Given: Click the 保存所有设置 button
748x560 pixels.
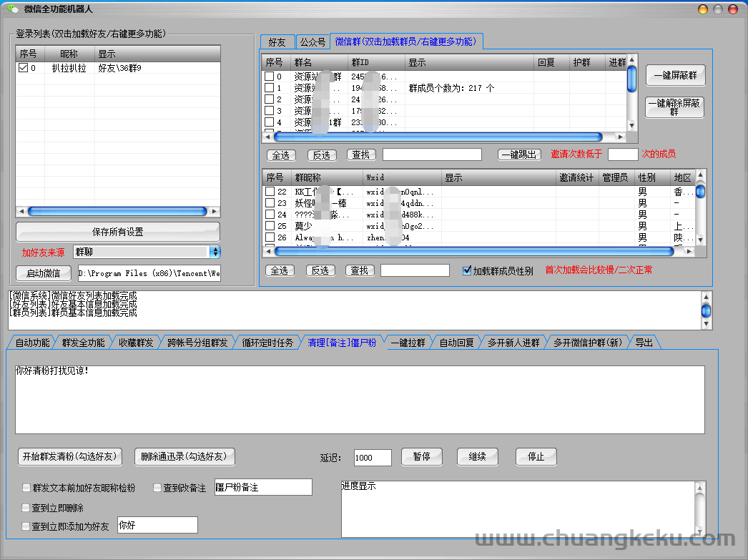Looking at the screenshot, I should coord(118,232).
